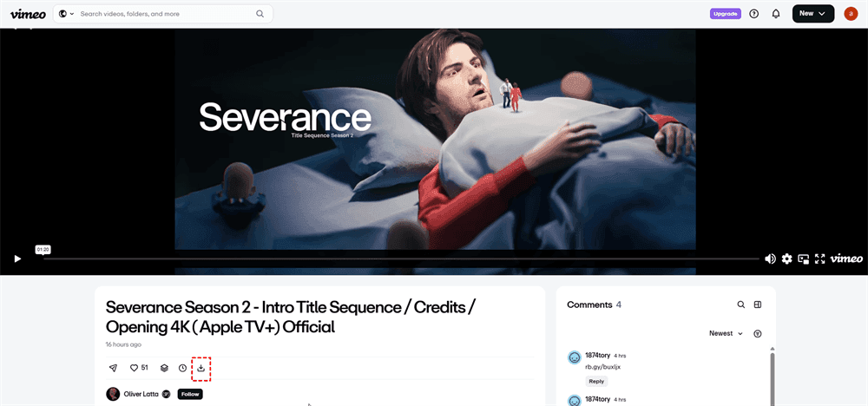Open the Oliver Latta profile link
The image size is (868, 406).
(x=141, y=394)
